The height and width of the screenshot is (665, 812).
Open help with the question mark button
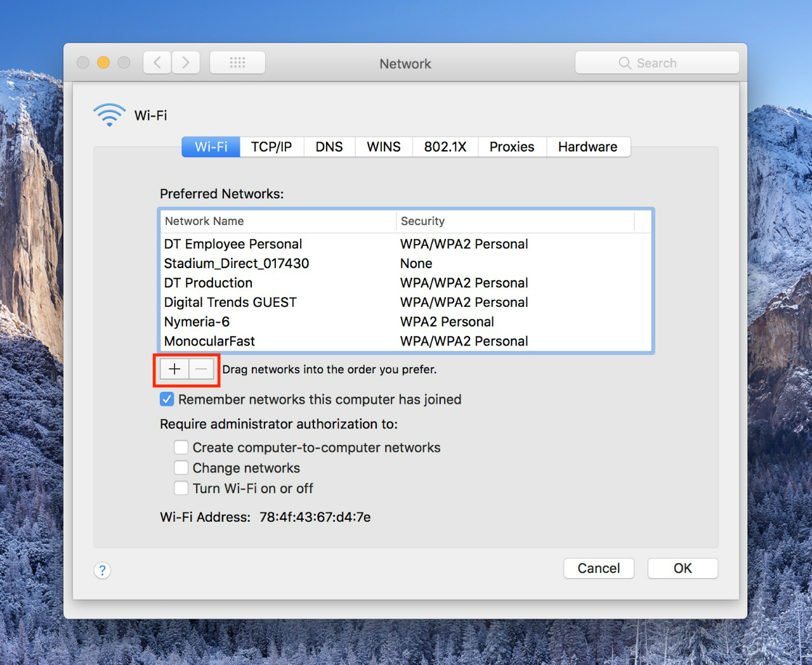pos(102,571)
